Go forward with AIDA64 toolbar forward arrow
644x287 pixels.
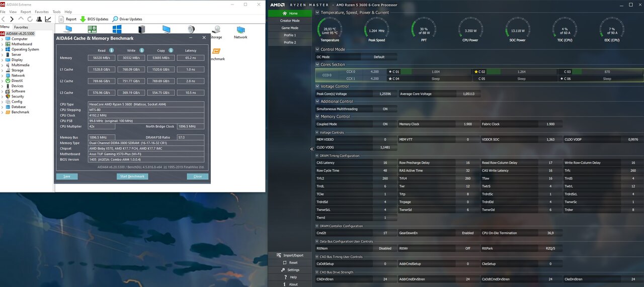[x=13, y=19]
